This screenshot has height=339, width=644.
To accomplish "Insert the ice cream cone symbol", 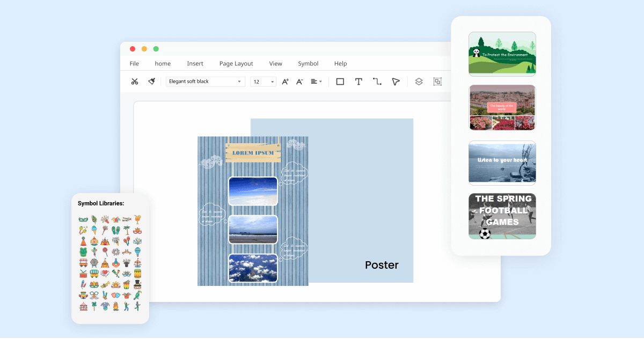I will pos(94,230).
